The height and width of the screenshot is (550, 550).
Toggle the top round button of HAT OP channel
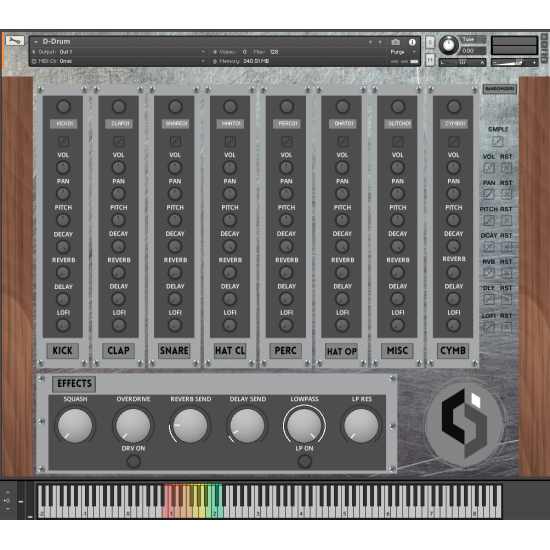pyautogui.click(x=342, y=106)
